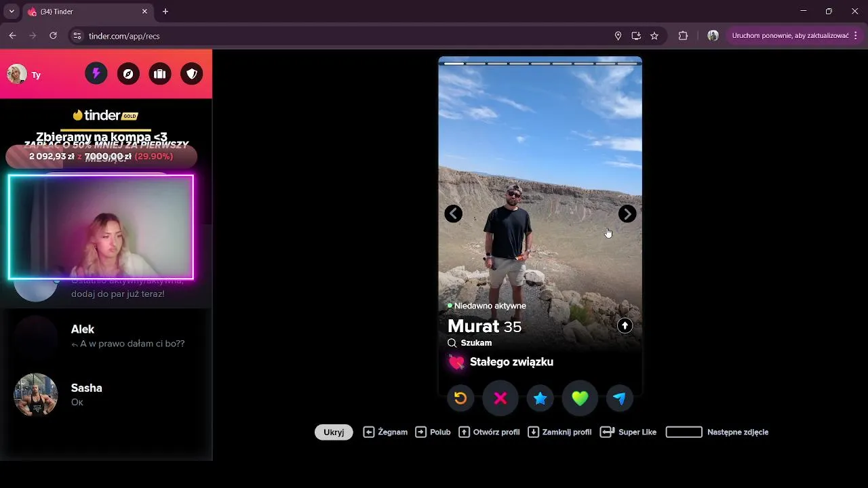Click Sasha's profile picture thumbnail
This screenshot has height=488, width=868.
pyautogui.click(x=36, y=394)
